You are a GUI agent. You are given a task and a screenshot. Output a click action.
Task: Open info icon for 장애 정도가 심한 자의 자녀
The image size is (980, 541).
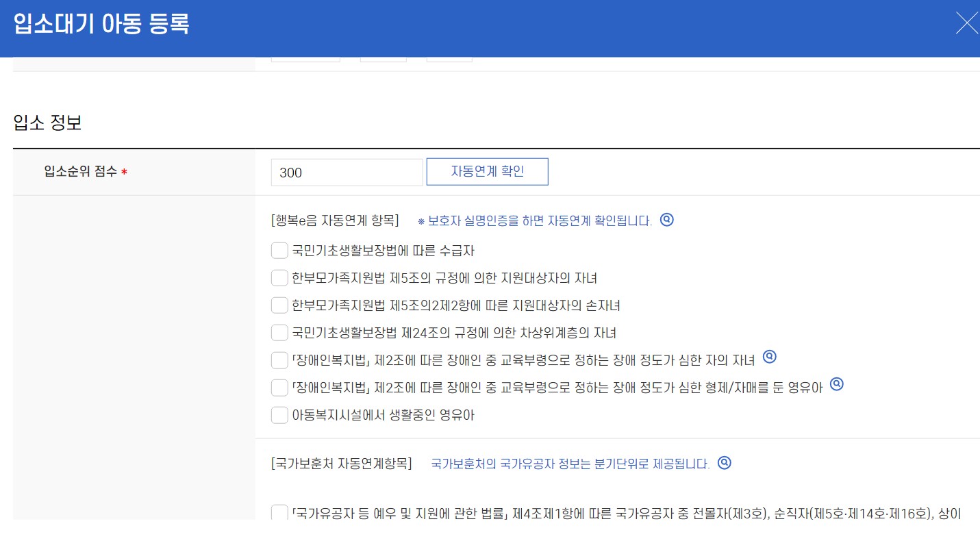[770, 357]
